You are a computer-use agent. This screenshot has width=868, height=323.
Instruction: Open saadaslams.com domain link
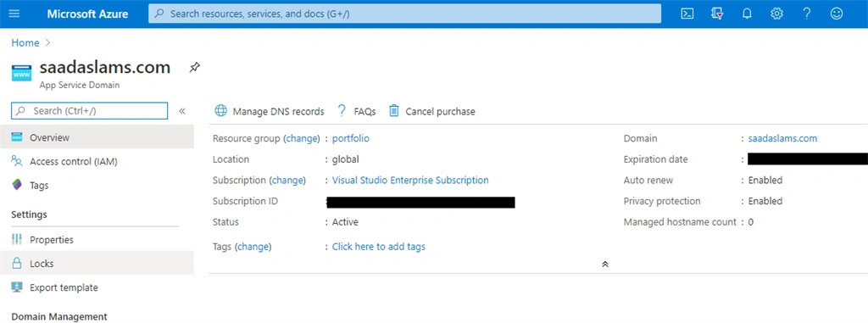click(x=782, y=138)
